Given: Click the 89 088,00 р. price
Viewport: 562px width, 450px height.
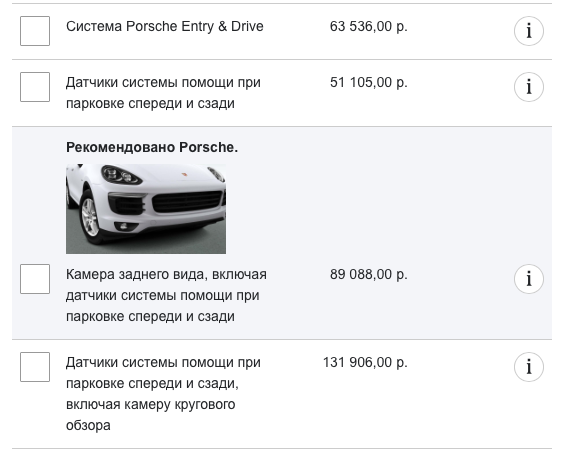Looking at the screenshot, I should [x=368, y=274].
